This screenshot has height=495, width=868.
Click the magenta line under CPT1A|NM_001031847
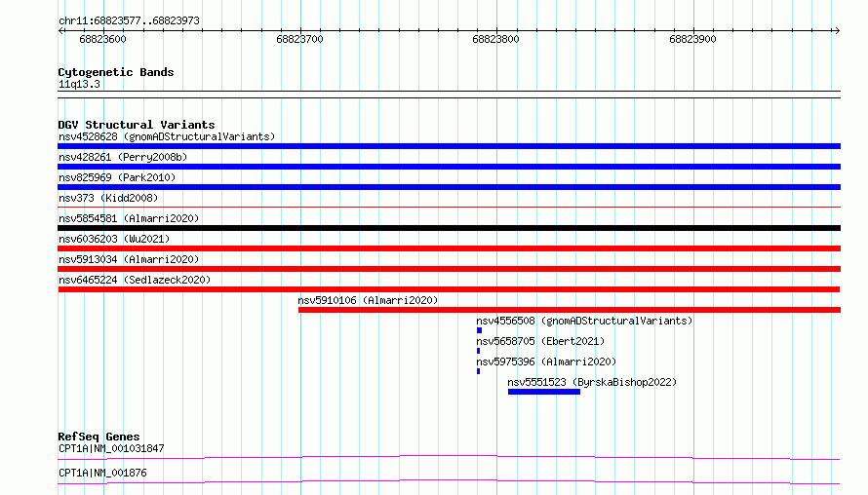449,457
